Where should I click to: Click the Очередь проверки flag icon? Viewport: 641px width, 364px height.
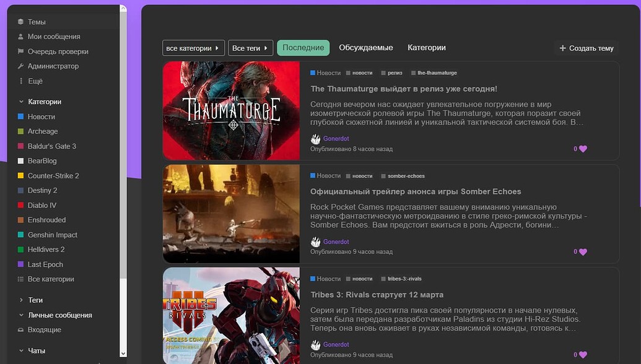pos(21,51)
